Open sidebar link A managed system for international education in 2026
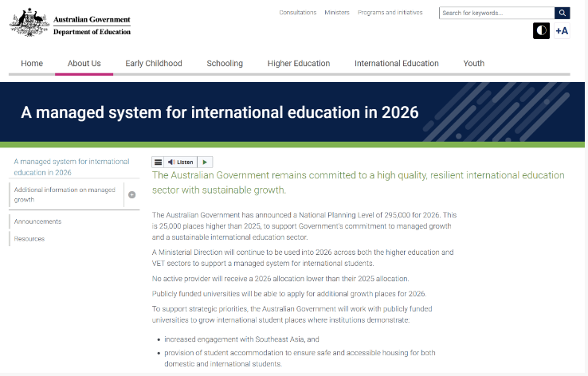 click(x=72, y=166)
